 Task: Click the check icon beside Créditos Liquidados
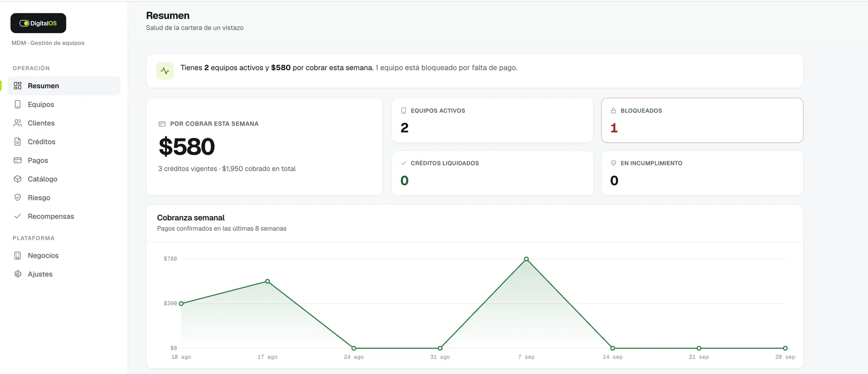(404, 163)
